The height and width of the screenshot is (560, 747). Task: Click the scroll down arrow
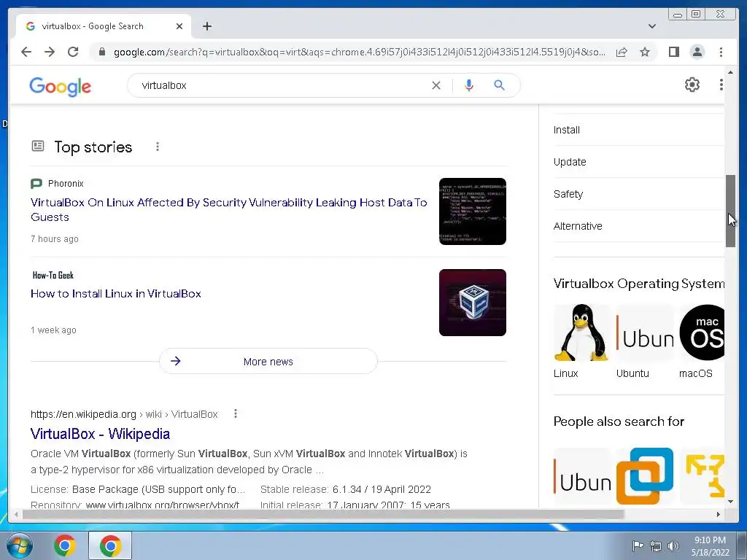pos(730,501)
